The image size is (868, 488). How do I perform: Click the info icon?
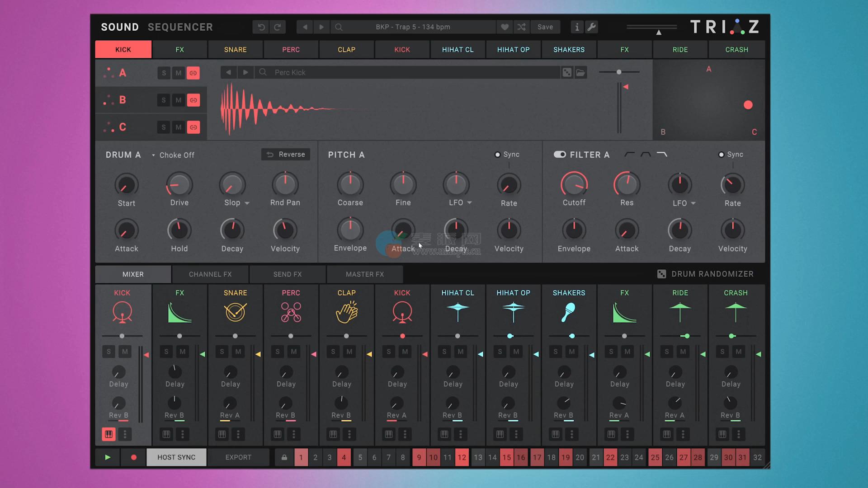point(577,27)
